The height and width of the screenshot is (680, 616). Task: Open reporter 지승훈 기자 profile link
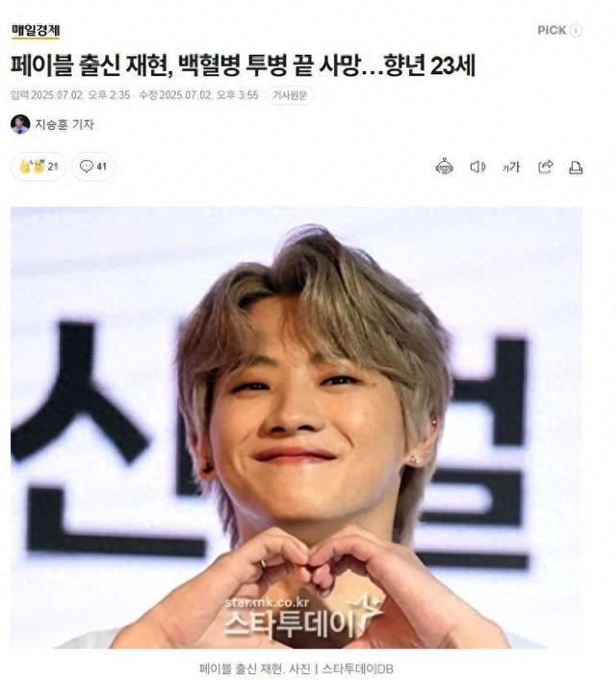(x=64, y=125)
